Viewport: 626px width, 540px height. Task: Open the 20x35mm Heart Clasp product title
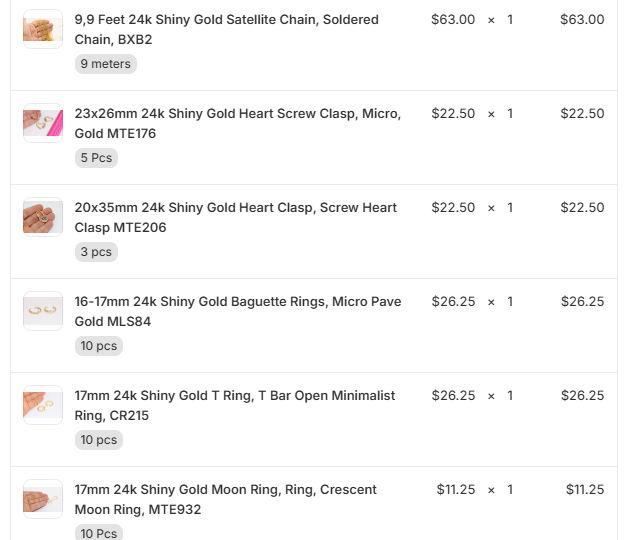coord(236,218)
